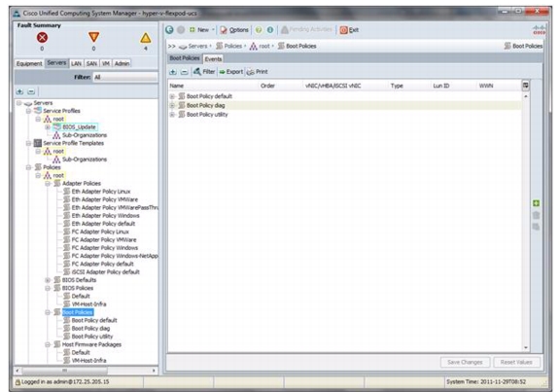Collapse the Service Profiles node
This screenshot has height=392, width=560.
[28, 111]
